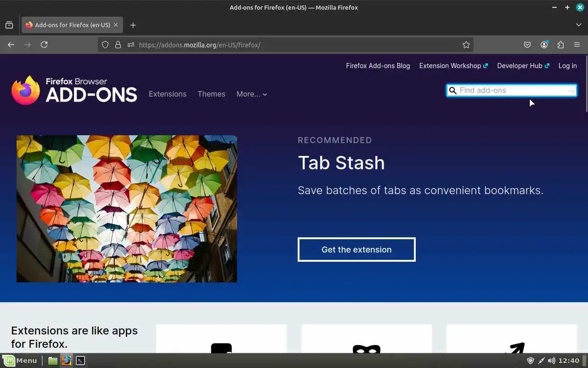588x368 pixels.
Task: Click 'Extensions are like apps' heading
Action: [74, 337]
